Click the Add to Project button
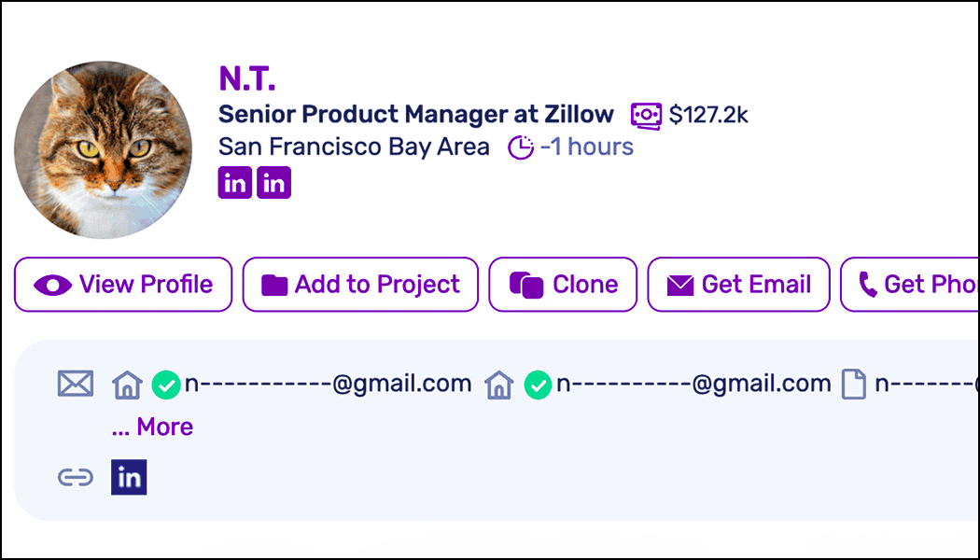Viewport: 980px width, 560px height. coord(360,285)
